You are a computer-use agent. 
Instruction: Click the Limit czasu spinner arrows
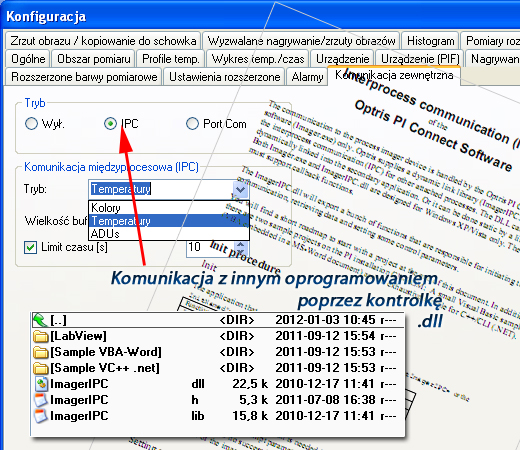[x=240, y=247]
